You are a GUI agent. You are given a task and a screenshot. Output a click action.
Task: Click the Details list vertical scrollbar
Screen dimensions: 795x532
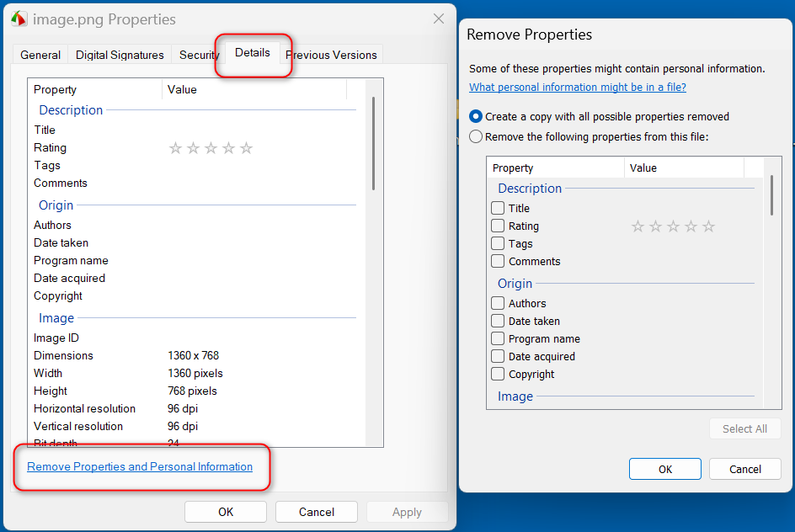click(x=373, y=143)
